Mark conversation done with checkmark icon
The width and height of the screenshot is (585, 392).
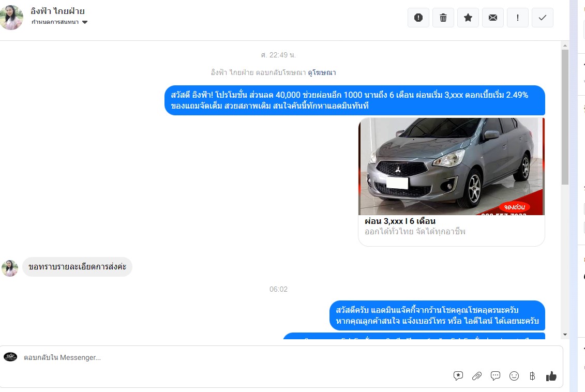(543, 18)
